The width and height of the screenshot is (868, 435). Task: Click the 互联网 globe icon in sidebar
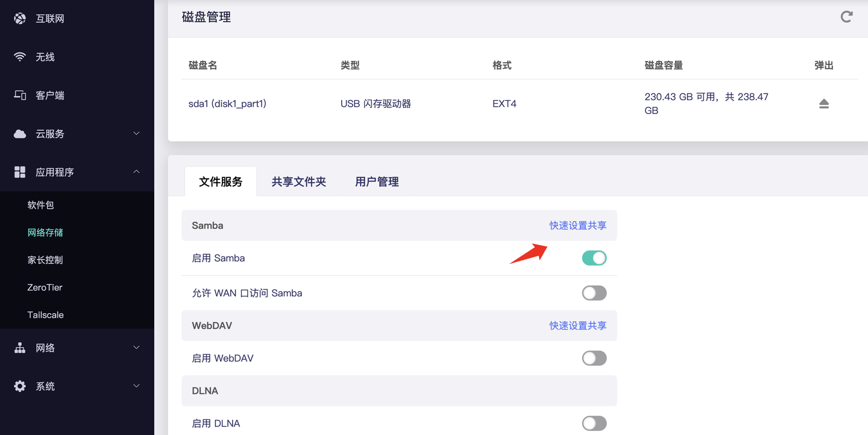(x=20, y=19)
